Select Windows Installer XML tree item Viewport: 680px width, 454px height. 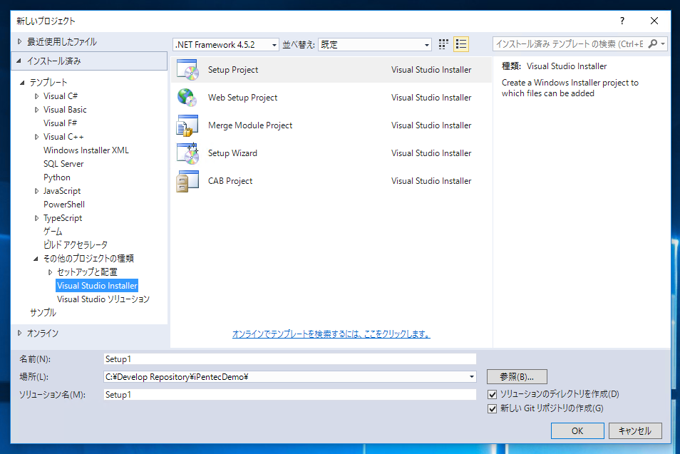(86, 150)
